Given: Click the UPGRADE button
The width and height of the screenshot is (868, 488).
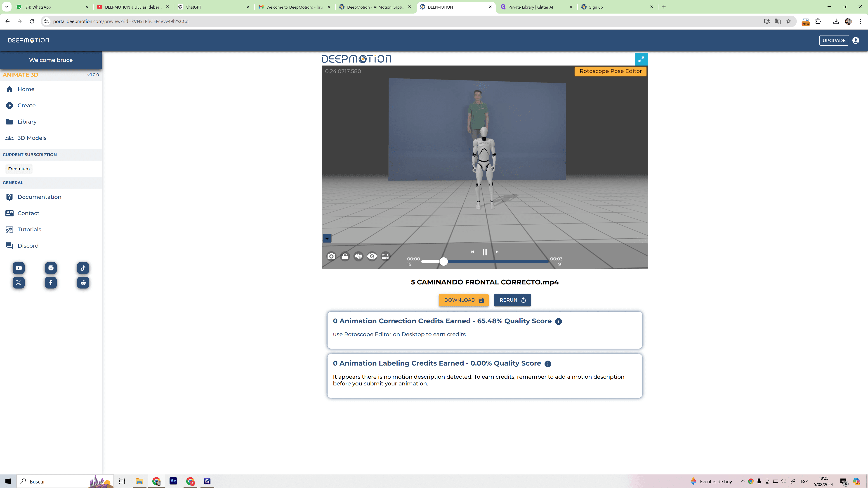Looking at the screenshot, I should click(834, 40).
